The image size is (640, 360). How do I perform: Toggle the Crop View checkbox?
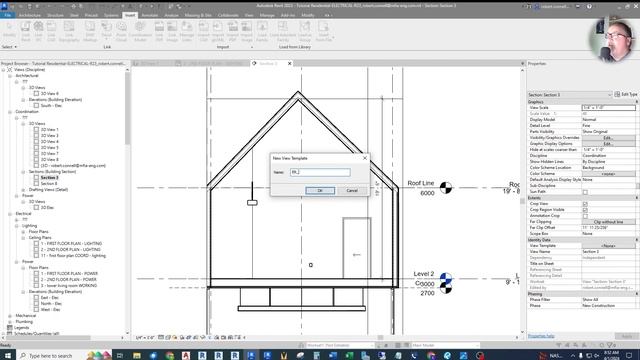click(585, 204)
